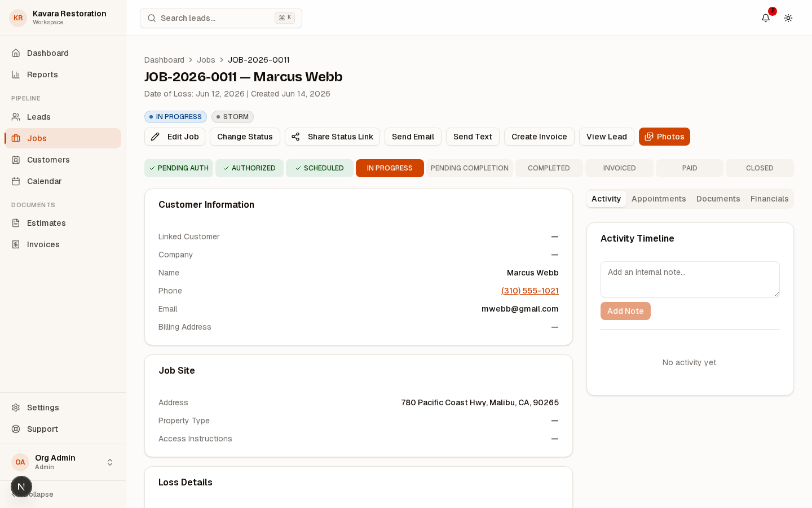The height and width of the screenshot is (508, 812).
Task: Click the Estimates document icon
Action: point(16,223)
